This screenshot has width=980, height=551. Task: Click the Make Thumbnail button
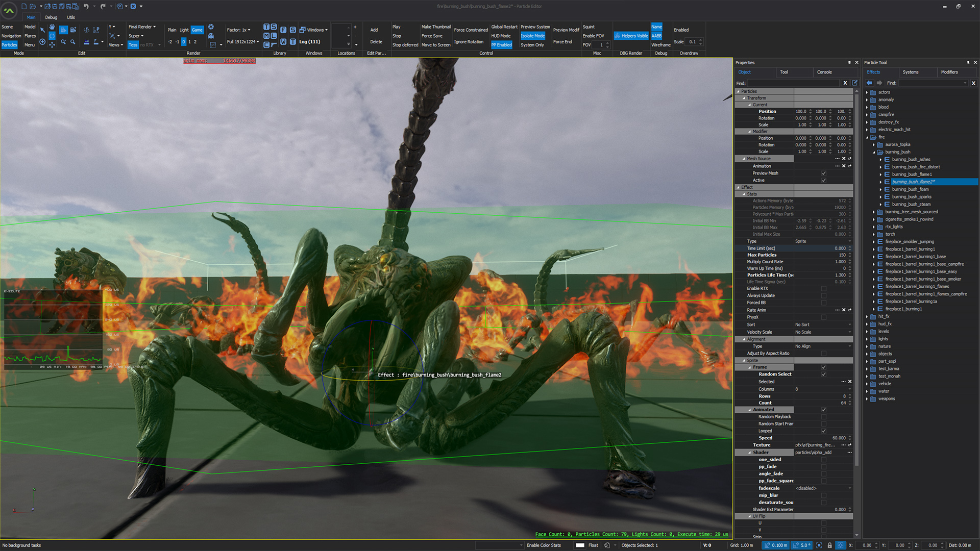436,27
